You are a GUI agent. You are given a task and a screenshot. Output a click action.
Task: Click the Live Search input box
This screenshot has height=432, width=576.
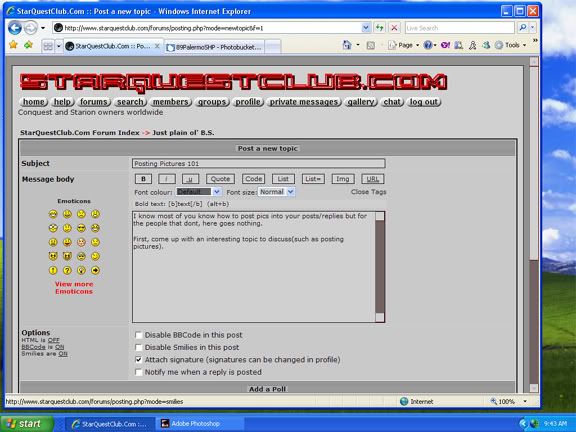click(460, 28)
